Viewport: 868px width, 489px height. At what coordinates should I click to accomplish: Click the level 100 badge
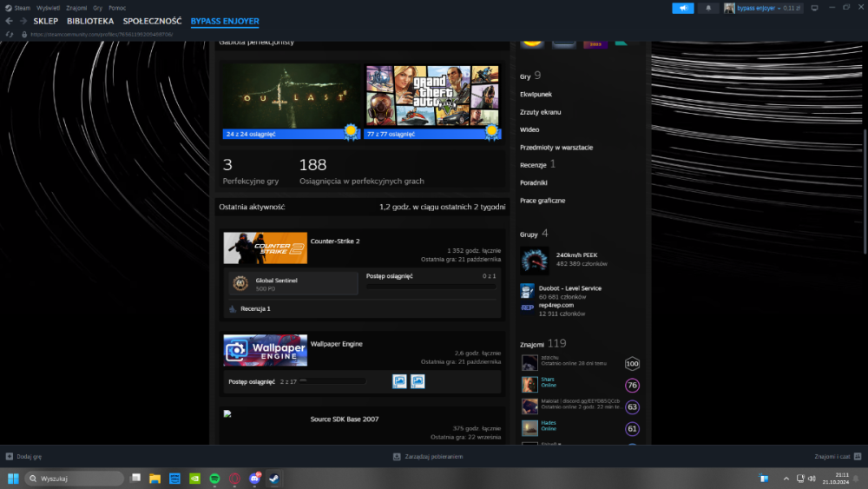632,364
